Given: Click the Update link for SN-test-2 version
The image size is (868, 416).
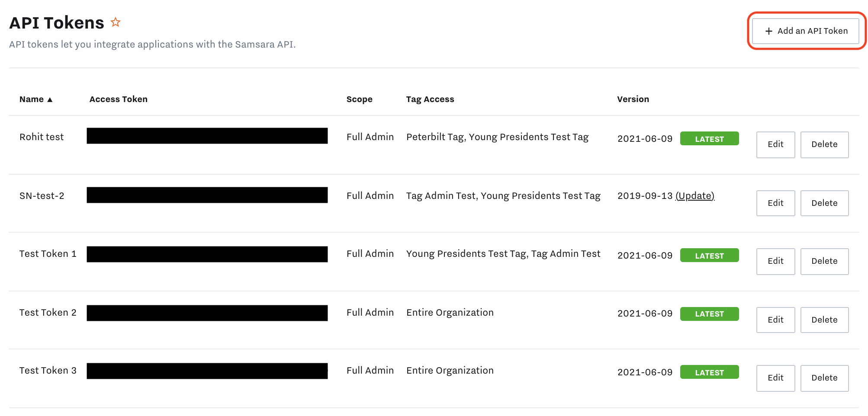Looking at the screenshot, I should pyautogui.click(x=695, y=196).
